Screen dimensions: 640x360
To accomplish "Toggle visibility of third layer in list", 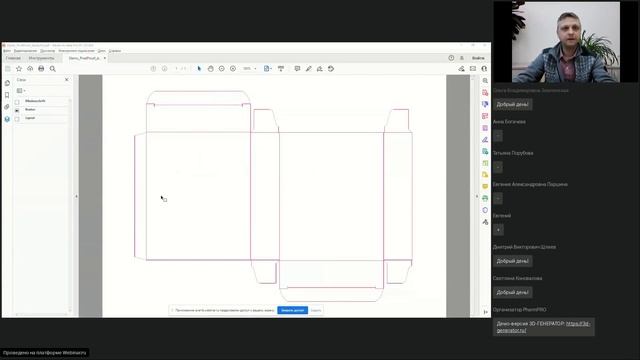I will click(x=17, y=119).
